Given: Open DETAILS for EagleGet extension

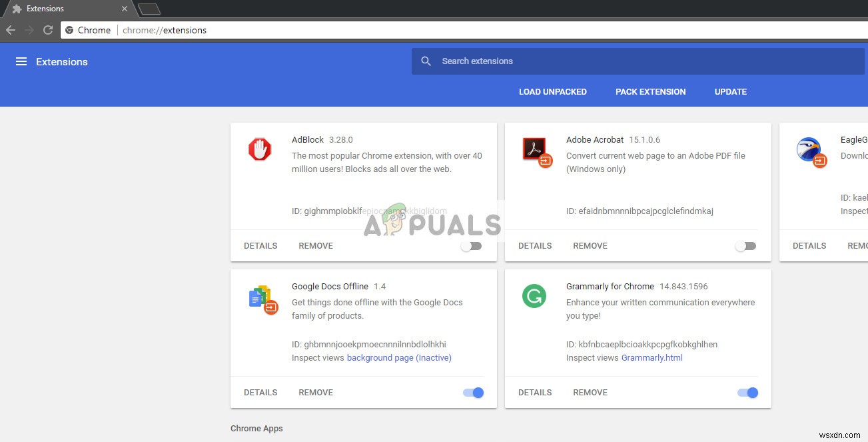Looking at the screenshot, I should coord(809,246).
